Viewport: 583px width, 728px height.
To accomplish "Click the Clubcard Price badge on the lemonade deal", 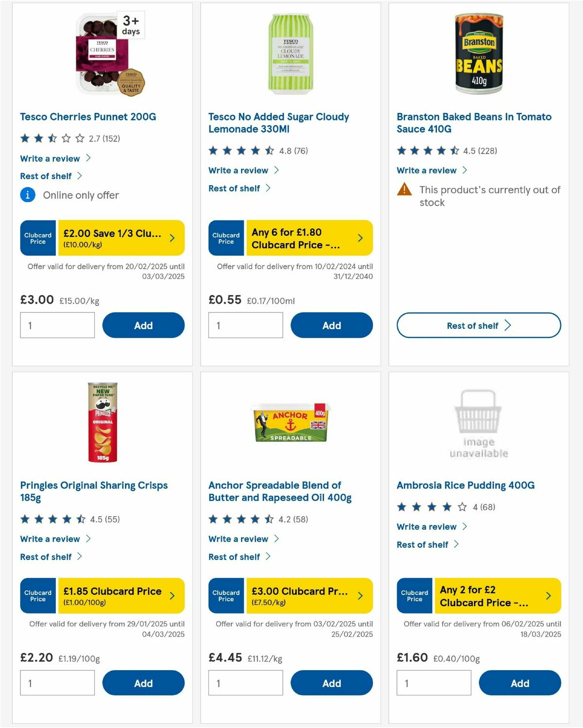I will [x=225, y=238].
